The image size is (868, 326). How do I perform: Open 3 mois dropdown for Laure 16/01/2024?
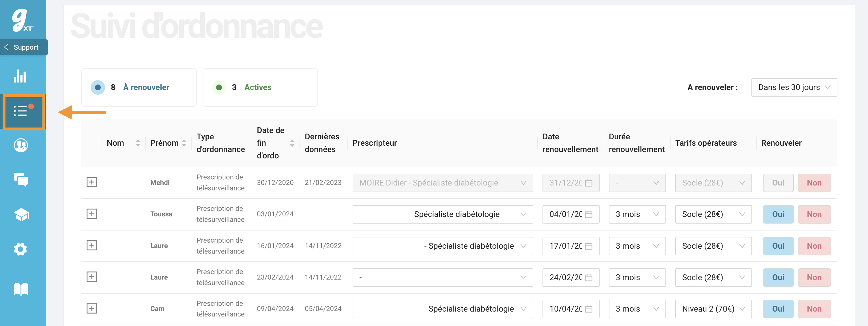(637, 246)
